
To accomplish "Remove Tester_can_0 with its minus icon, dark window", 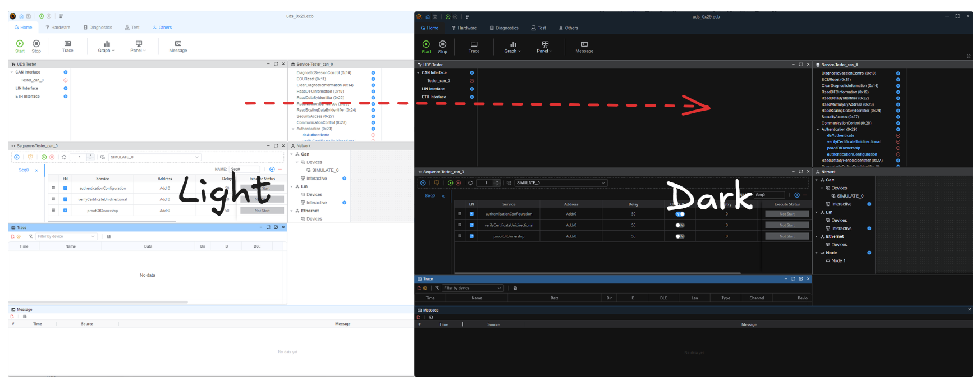I will click(471, 81).
